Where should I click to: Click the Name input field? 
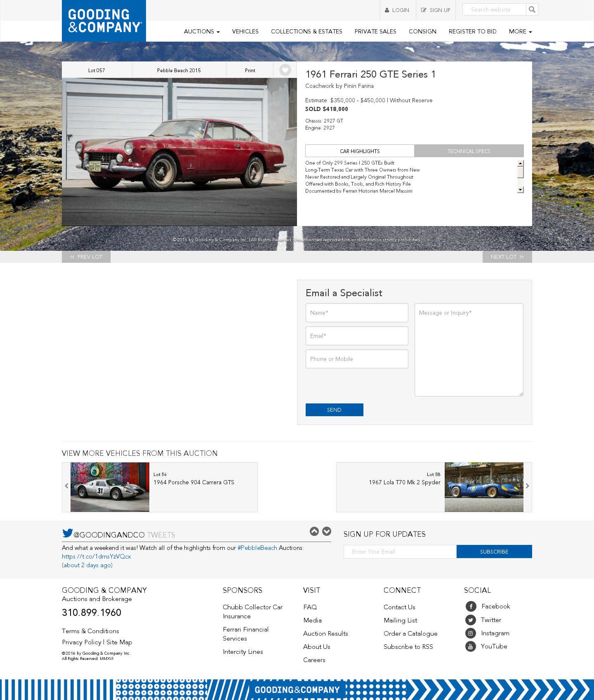(x=357, y=313)
